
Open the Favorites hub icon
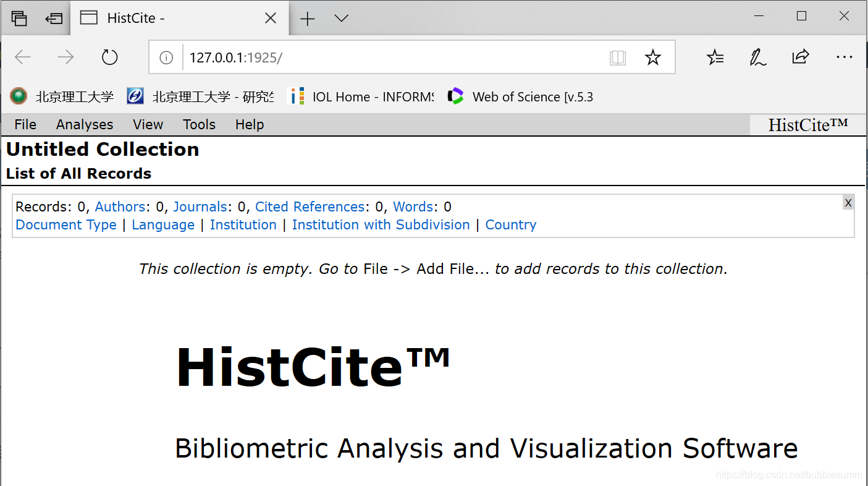[715, 58]
